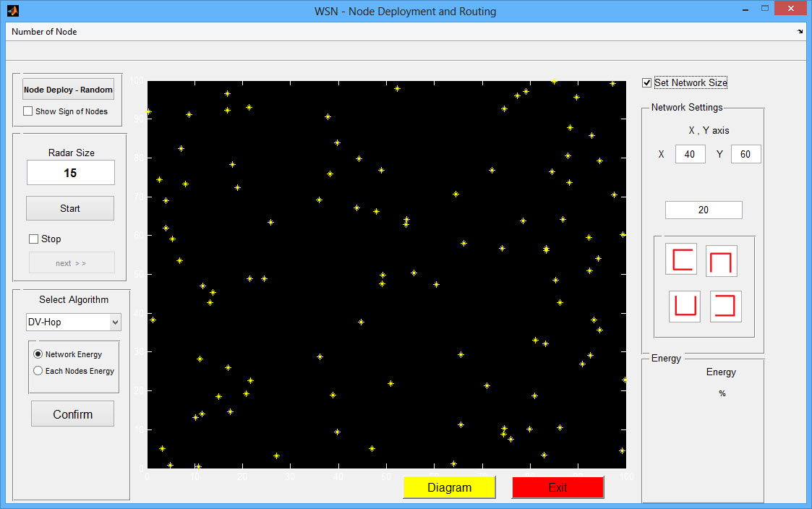Click the dock arrow on menu bar
Image resolution: width=812 pixels, height=509 pixels.
800,32
